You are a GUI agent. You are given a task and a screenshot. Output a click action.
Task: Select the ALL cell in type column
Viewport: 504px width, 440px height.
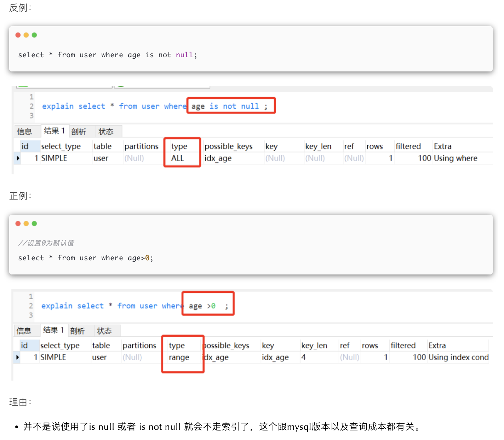[178, 158]
